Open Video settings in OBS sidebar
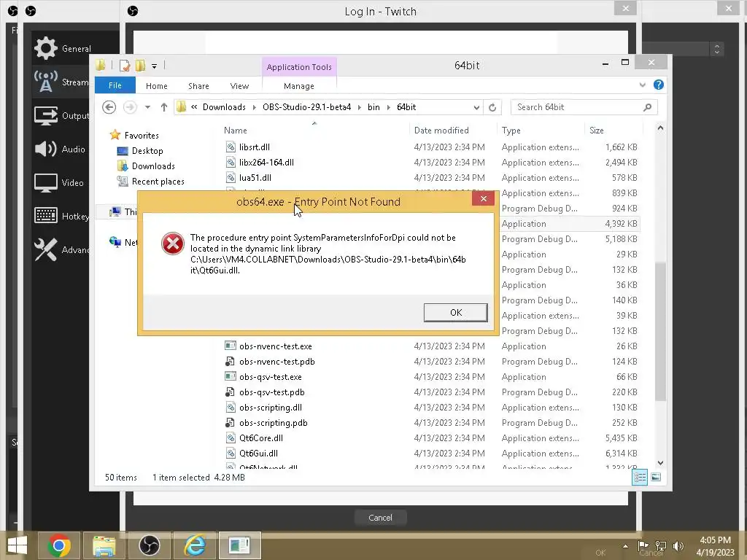This screenshot has width=747, height=560. 61,182
